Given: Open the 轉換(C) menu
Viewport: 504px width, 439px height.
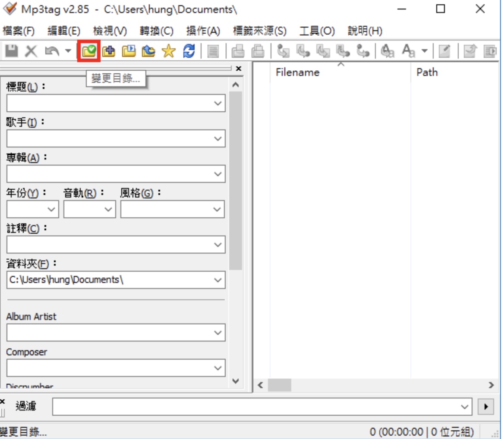Looking at the screenshot, I should (157, 31).
